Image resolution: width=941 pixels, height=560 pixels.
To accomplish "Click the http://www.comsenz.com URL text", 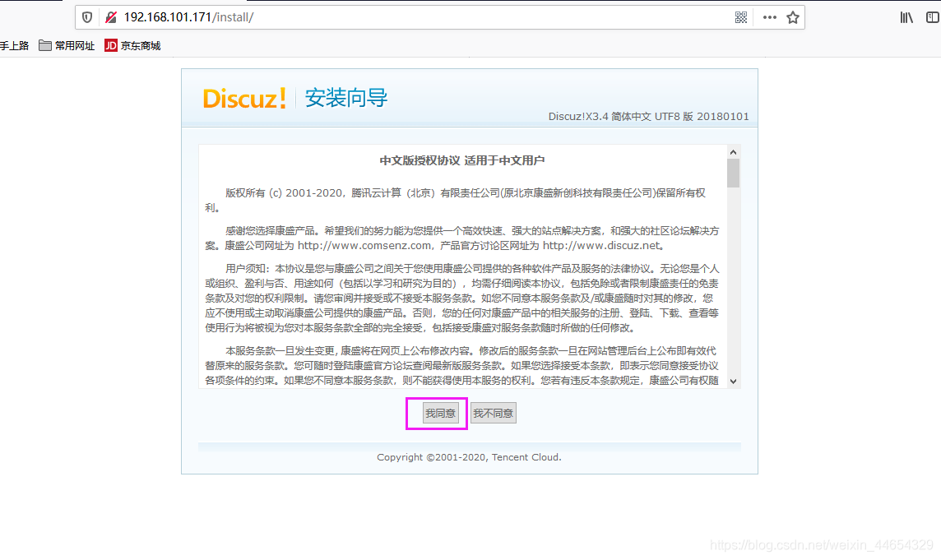I will 364,246.
